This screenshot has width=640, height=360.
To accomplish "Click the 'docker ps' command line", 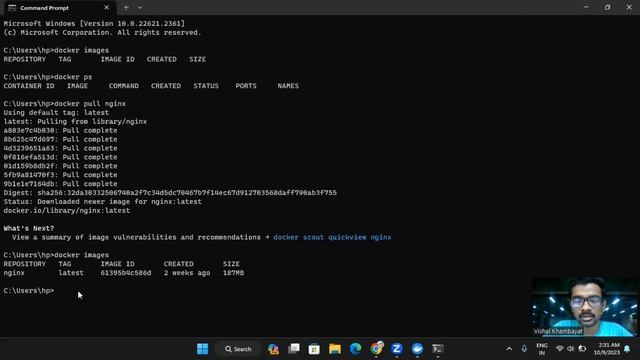I will coord(48,77).
